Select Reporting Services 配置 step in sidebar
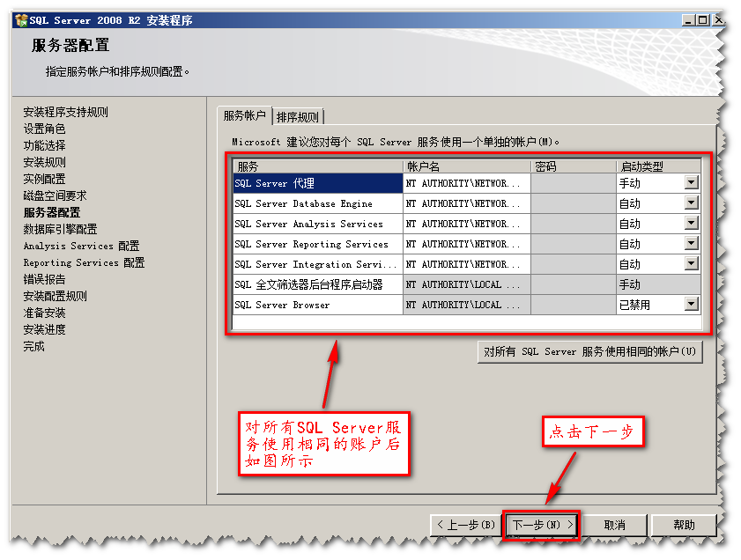741x560 pixels. point(84,262)
